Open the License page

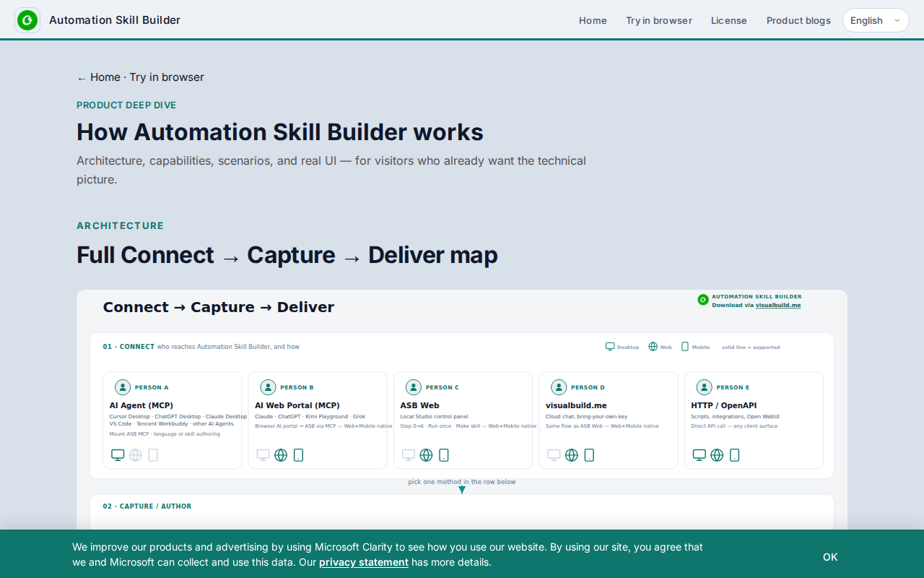[729, 20]
